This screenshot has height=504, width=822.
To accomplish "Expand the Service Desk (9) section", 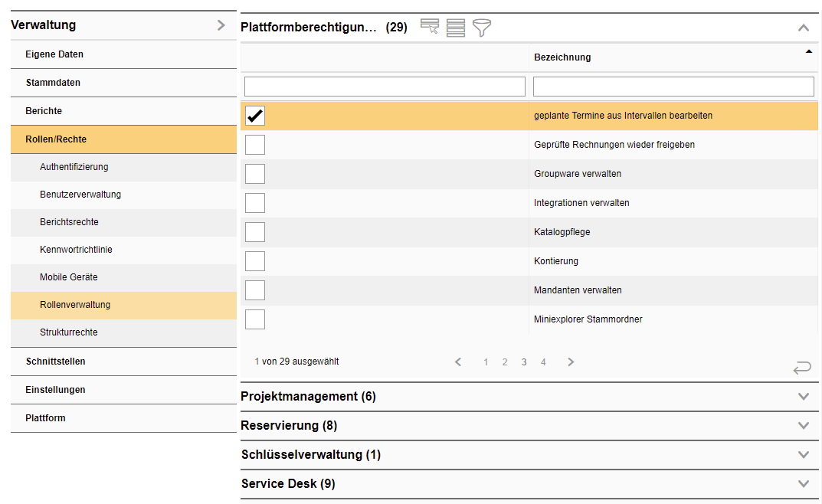I will coord(803,484).
